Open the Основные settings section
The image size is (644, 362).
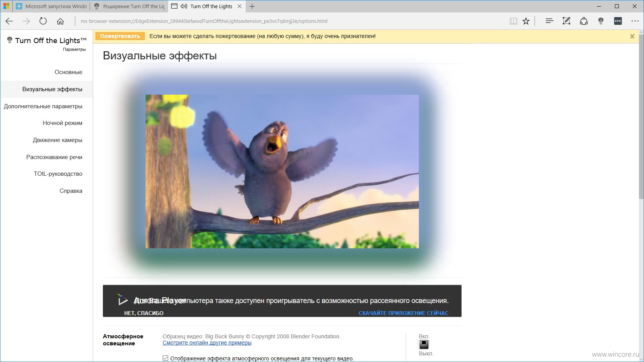click(68, 72)
